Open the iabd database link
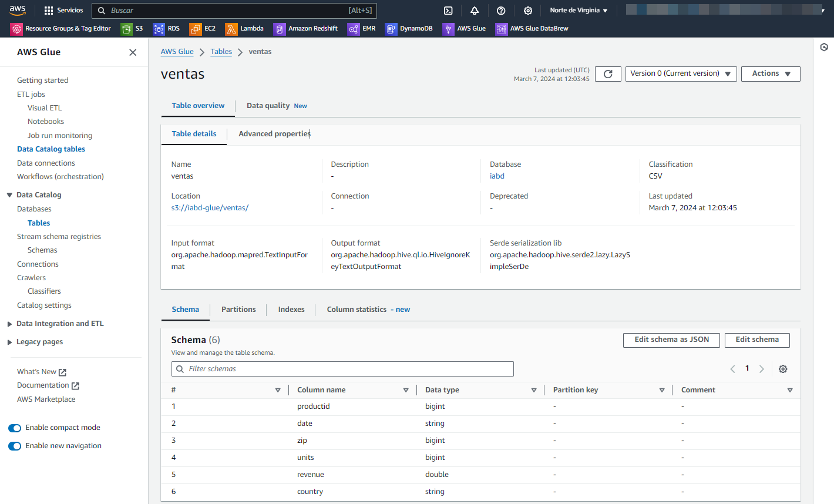The width and height of the screenshot is (834, 504). tap(497, 176)
